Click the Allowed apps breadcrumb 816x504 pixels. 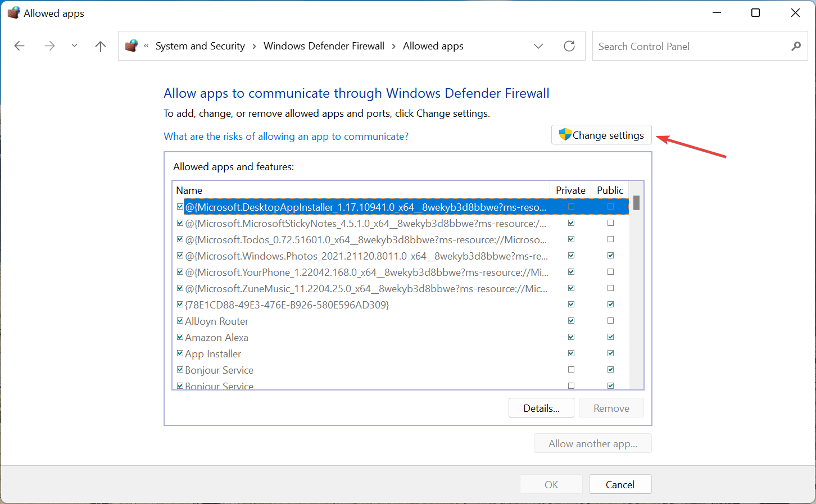[x=433, y=46]
